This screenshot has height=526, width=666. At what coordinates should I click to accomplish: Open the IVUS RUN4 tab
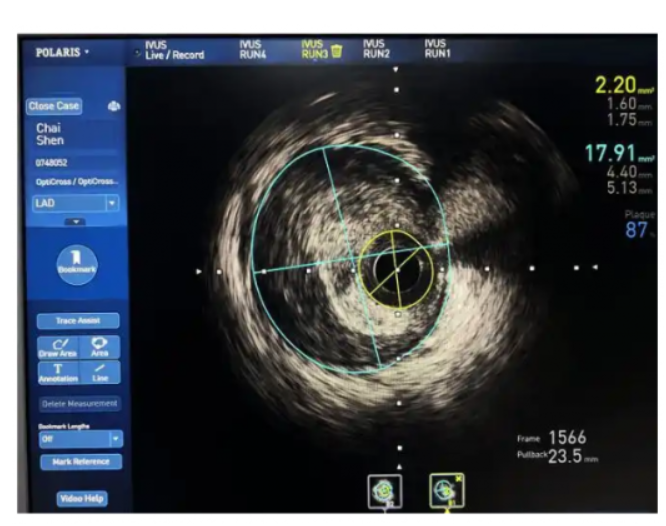click(x=253, y=49)
